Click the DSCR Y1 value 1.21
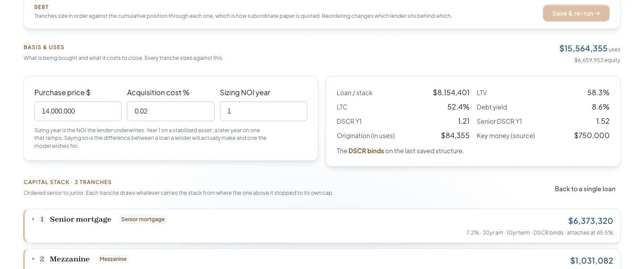The height and width of the screenshot is (269, 644). [463, 121]
